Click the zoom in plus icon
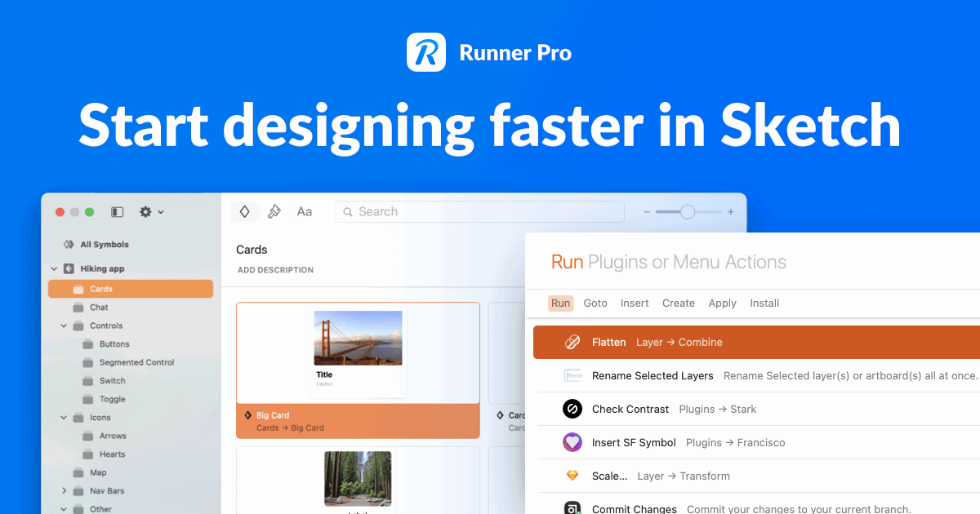 (x=731, y=212)
